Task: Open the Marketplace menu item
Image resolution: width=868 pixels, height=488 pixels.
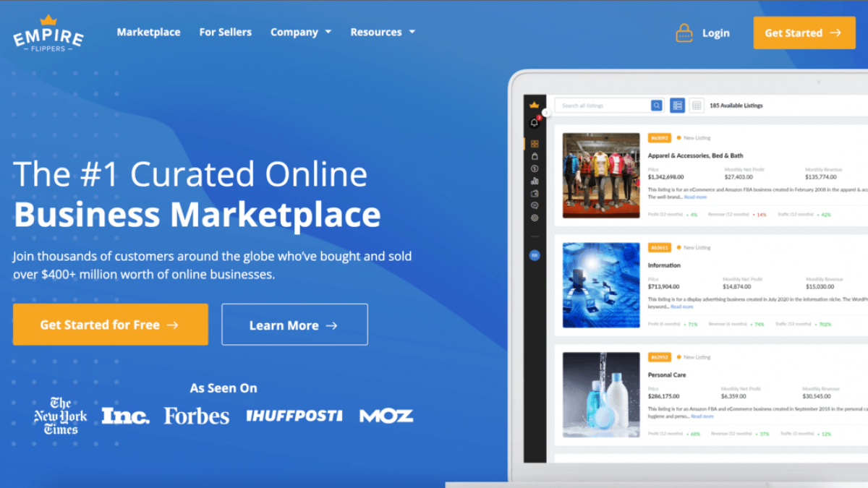Action: (x=148, y=32)
